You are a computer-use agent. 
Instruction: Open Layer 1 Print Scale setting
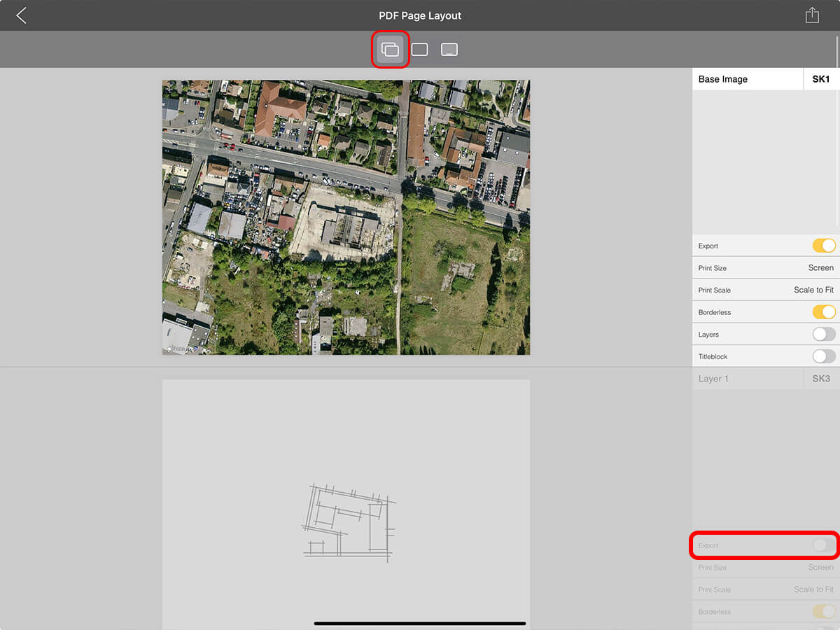[x=766, y=589]
